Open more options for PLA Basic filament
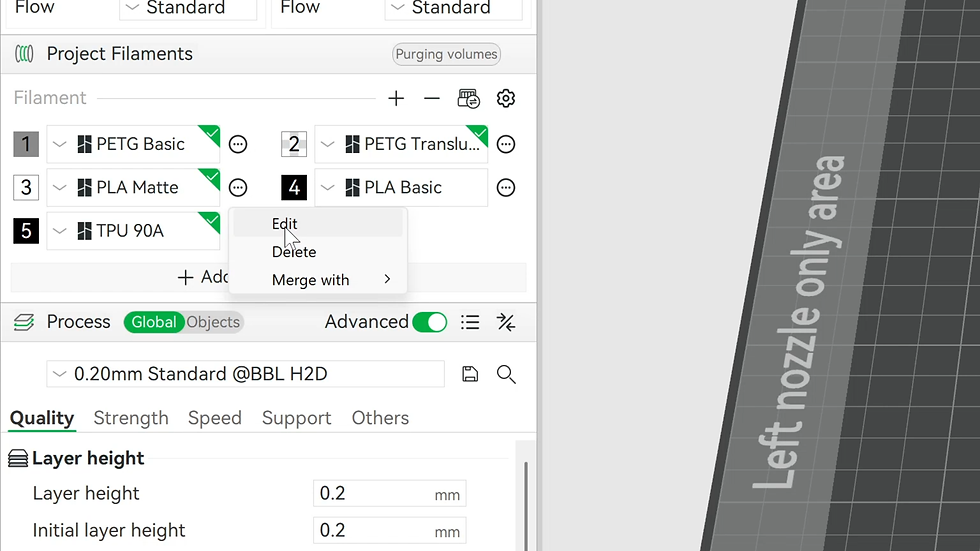This screenshot has width=980, height=551. [x=506, y=187]
